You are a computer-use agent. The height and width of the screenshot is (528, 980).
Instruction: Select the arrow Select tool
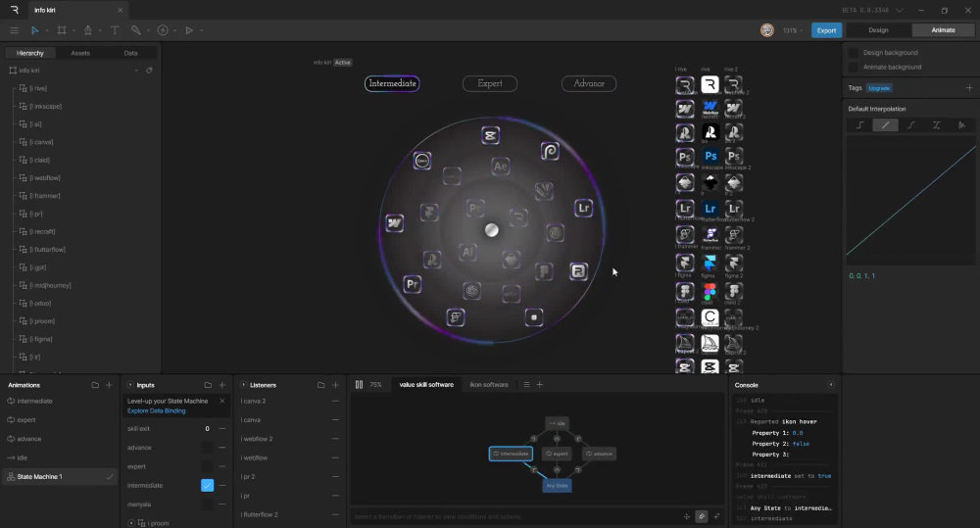pyautogui.click(x=35, y=30)
